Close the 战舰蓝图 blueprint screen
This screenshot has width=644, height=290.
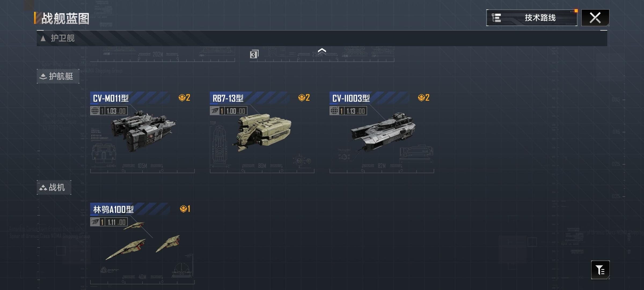point(595,18)
